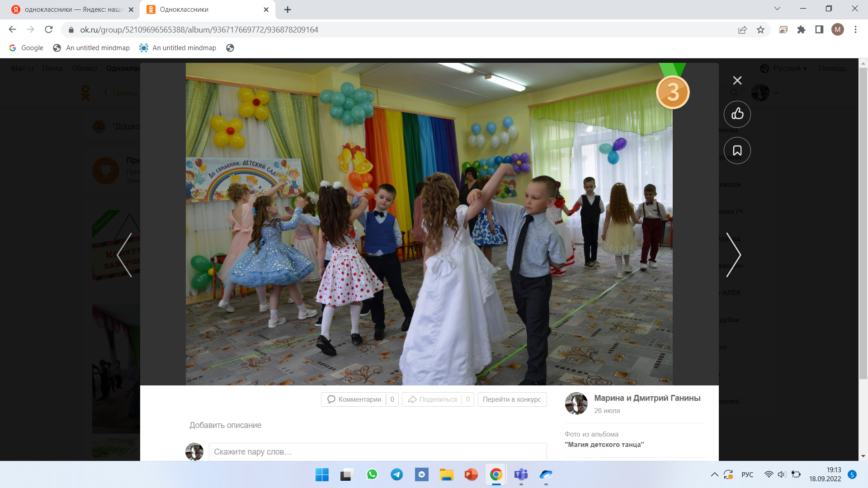868x488 pixels.
Task: Expand hidden system tray icons
Action: 714,474
